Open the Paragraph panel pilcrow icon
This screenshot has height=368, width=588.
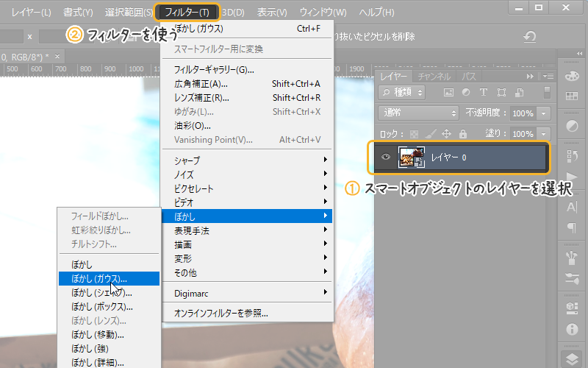pyautogui.click(x=572, y=227)
